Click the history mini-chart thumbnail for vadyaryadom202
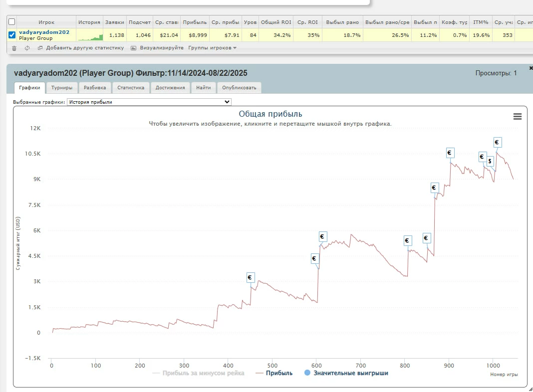 [90, 35]
